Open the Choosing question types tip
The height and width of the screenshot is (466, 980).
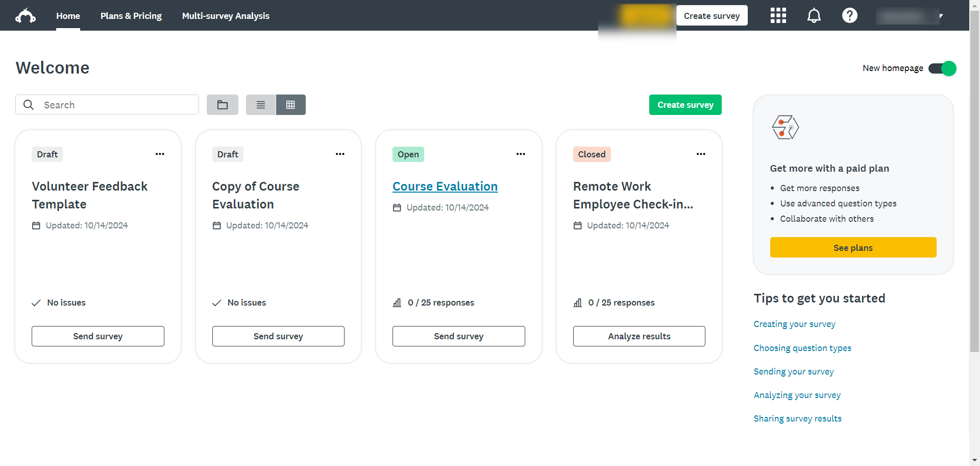pos(802,348)
